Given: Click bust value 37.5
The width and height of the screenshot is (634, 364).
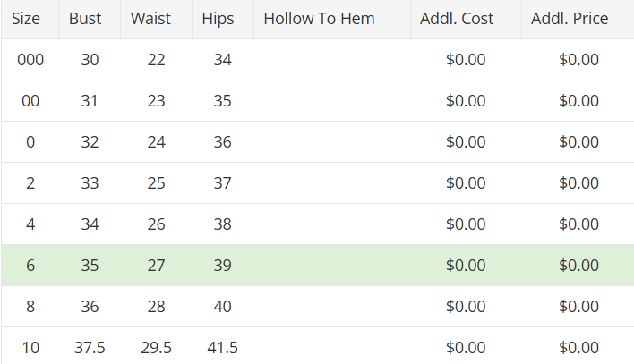Looking at the screenshot, I should point(90,348).
